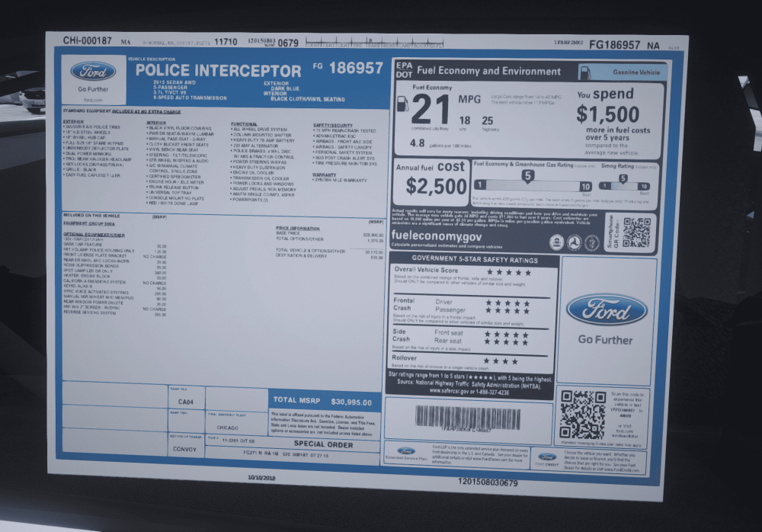Click the EQUIPMENT GROUP 500A line
This screenshot has width=762, height=532.
click(89, 223)
